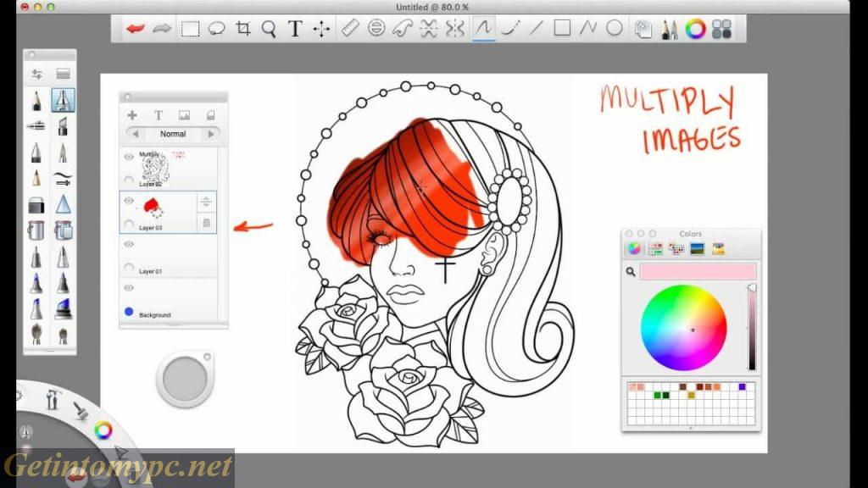The height and width of the screenshot is (488, 868).
Task: Choose the straight Line draw style
Action: [536, 28]
